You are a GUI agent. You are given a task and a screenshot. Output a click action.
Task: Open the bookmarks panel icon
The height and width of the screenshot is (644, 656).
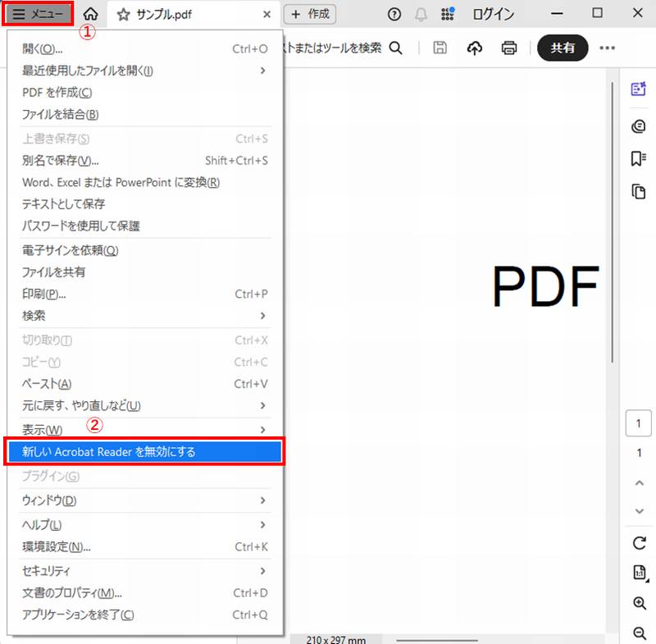point(639,158)
